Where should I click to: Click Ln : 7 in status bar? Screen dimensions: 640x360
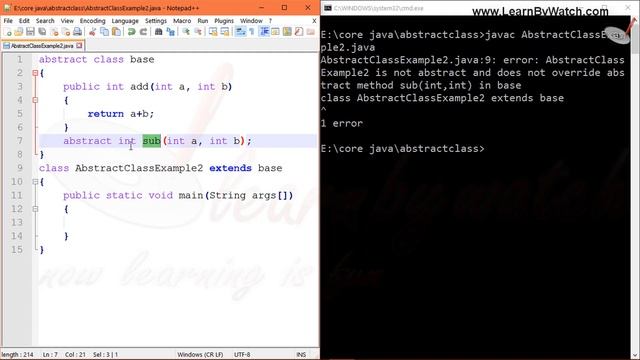coord(50,355)
